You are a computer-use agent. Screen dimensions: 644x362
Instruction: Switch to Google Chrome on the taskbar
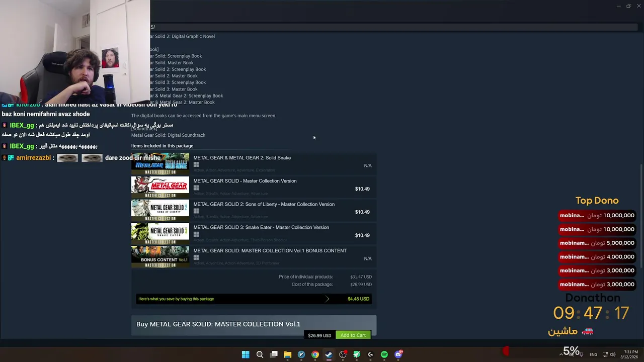point(315,354)
